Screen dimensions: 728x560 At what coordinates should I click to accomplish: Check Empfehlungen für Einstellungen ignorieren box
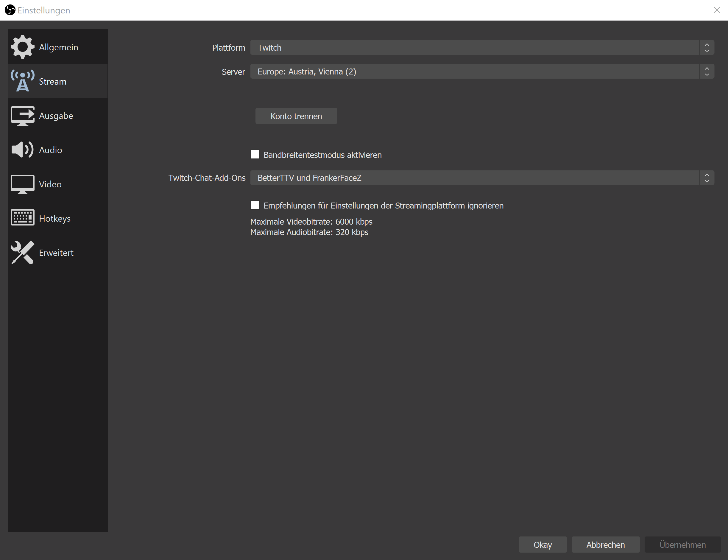(x=255, y=205)
